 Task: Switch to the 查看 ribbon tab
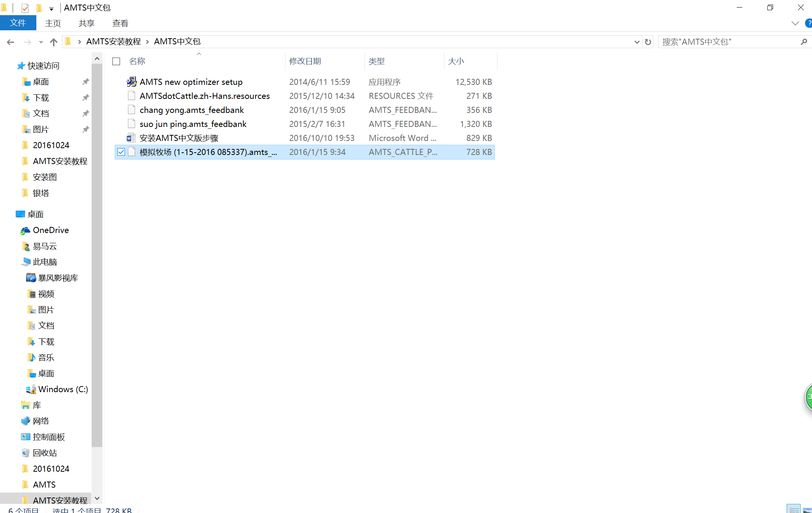(x=120, y=23)
